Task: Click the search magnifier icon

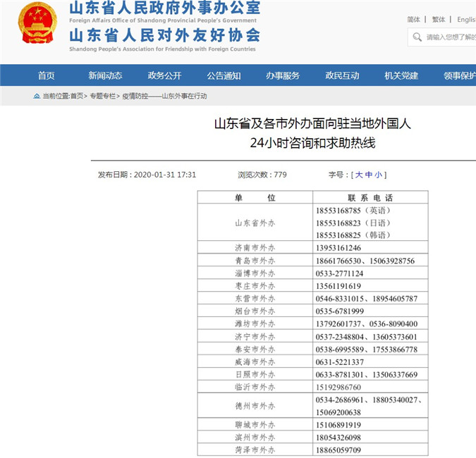Action: tap(417, 37)
